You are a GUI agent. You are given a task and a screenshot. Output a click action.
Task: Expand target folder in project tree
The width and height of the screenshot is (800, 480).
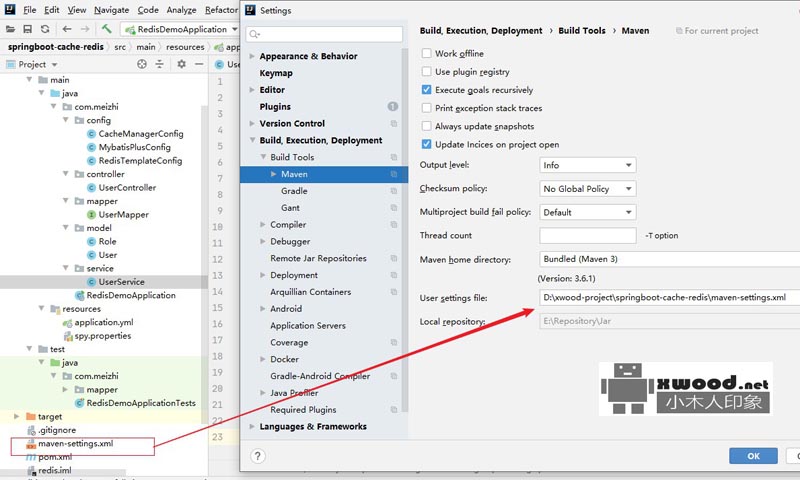(x=16, y=416)
